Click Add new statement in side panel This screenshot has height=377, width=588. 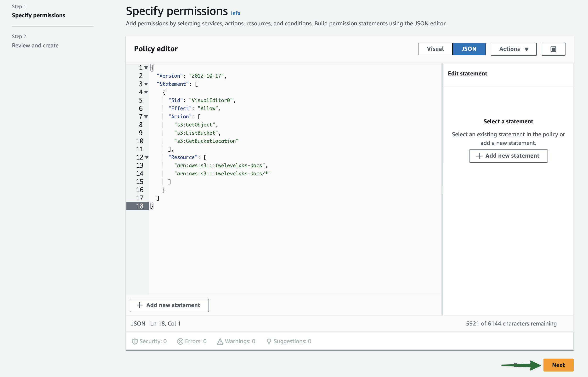pyautogui.click(x=508, y=156)
